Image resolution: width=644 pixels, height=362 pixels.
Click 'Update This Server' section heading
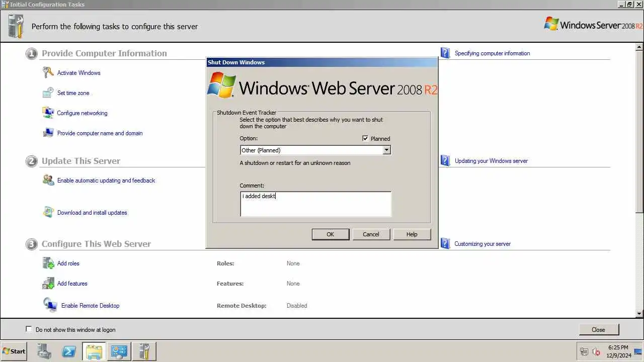[x=81, y=161]
